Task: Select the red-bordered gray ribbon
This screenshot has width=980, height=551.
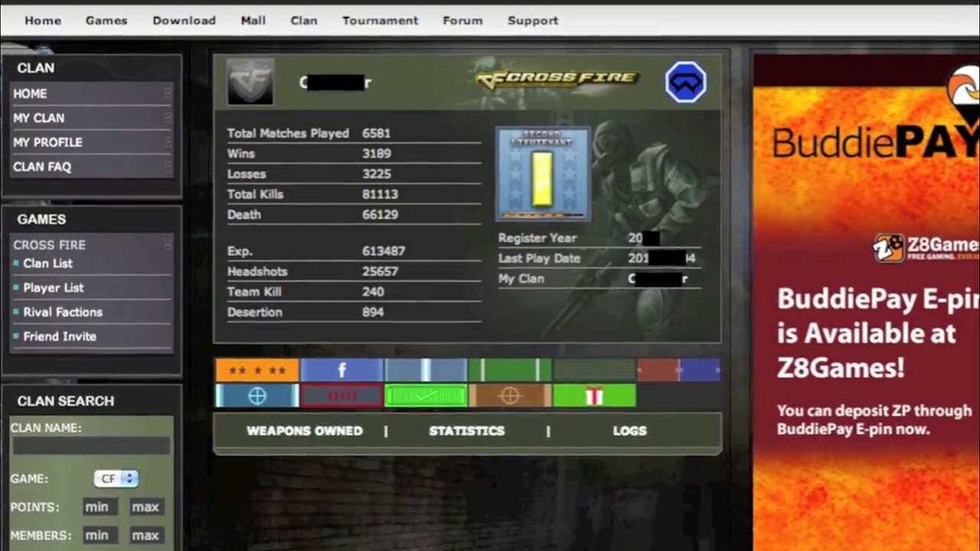Action: click(x=341, y=396)
